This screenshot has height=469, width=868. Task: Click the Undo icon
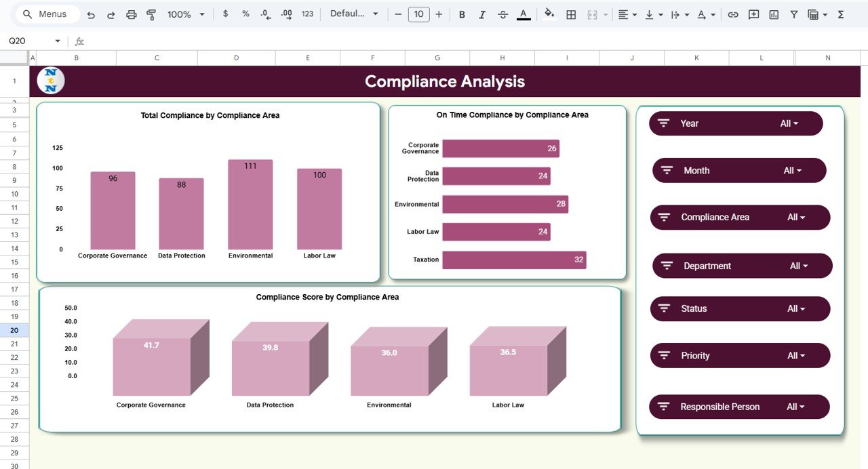90,14
